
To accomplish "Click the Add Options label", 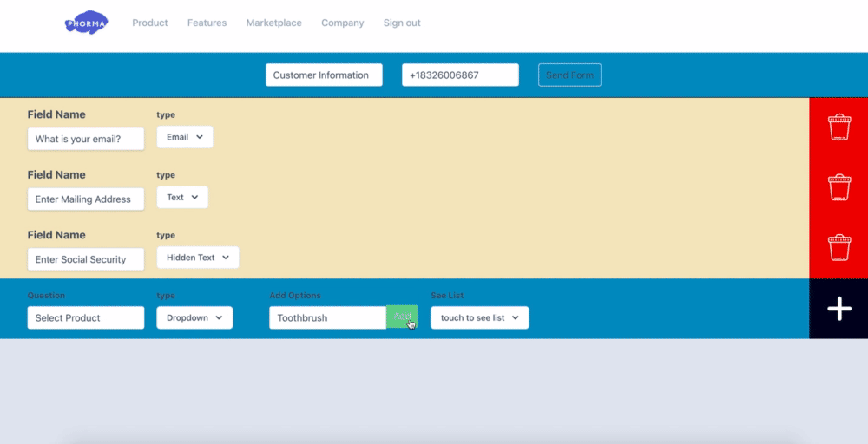I will pos(295,295).
